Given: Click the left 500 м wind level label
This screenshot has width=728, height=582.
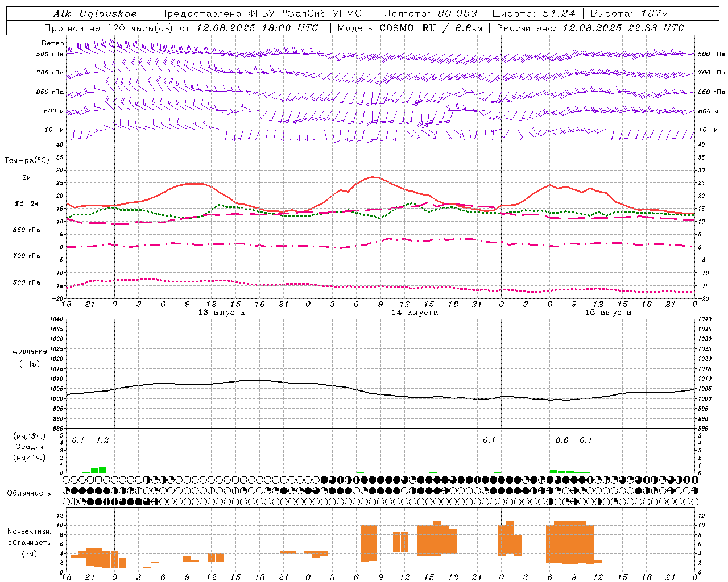Looking at the screenshot, I should pyautogui.click(x=54, y=111).
